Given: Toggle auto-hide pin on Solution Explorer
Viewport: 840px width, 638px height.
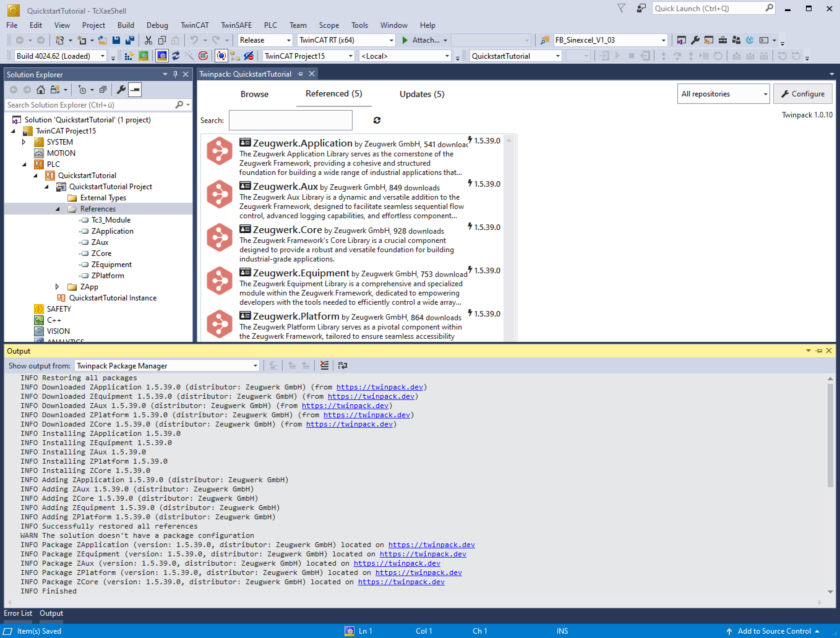Looking at the screenshot, I should [x=175, y=74].
